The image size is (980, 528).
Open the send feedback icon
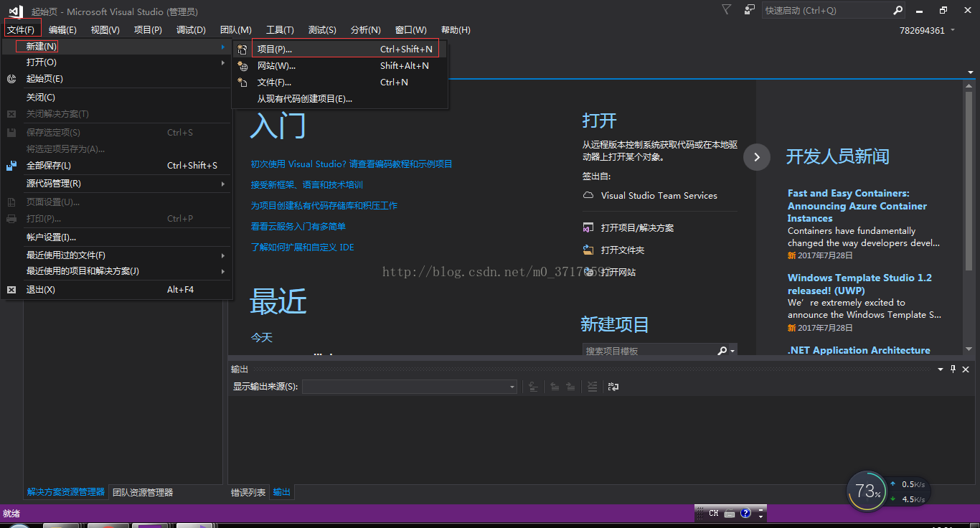[x=749, y=10]
